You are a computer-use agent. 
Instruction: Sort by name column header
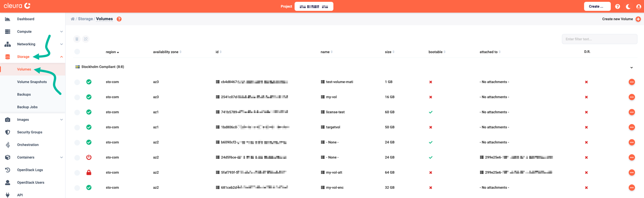tap(326, 52)
